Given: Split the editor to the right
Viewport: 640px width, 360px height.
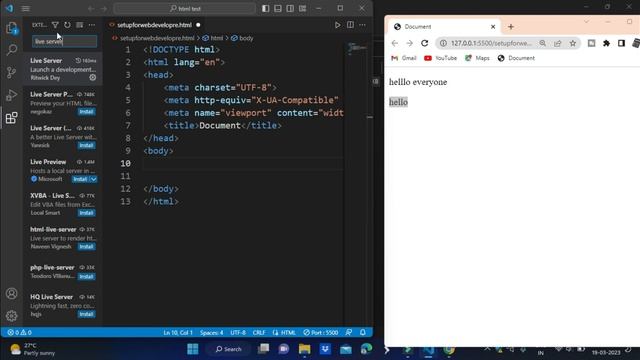Looking at the screenshot, I should pyautogui.click(x=350, y=25).
